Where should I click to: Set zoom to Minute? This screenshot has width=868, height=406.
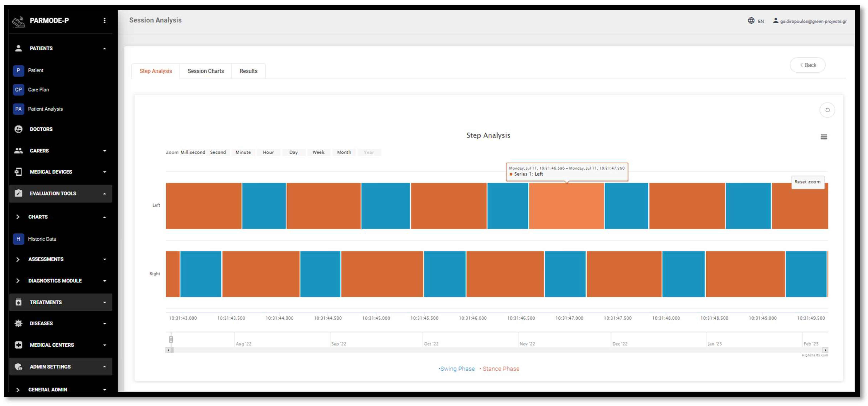tap(243, 152)
